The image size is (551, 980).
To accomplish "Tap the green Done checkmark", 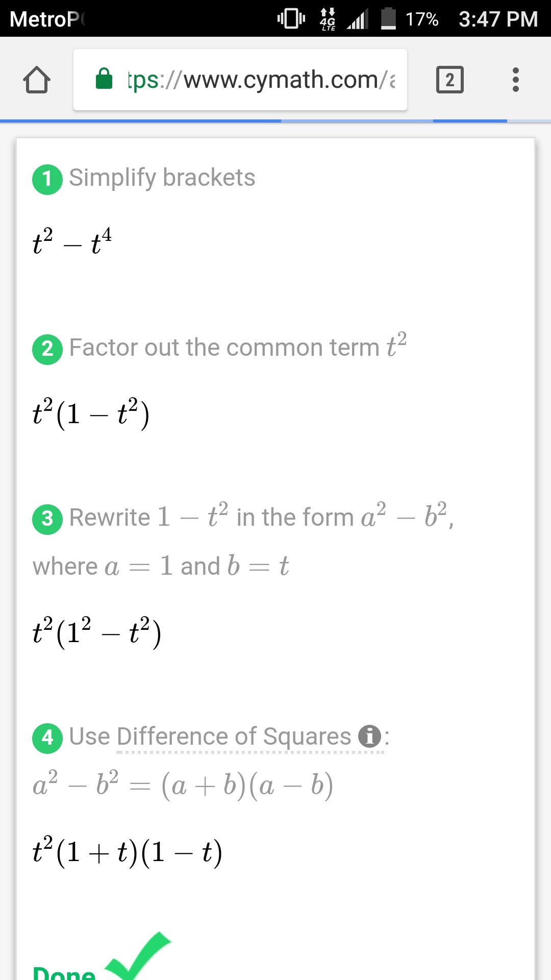I will [138, 954].
